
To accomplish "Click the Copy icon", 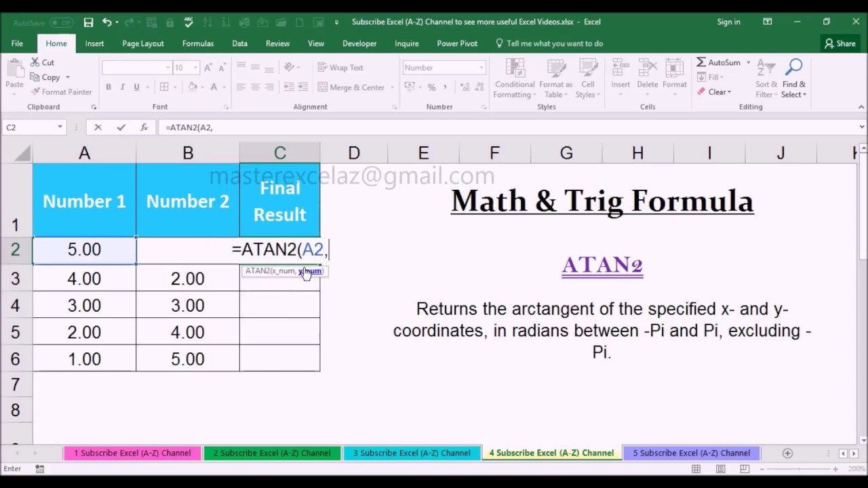I will pyautogui.click(x=35, y=77).
